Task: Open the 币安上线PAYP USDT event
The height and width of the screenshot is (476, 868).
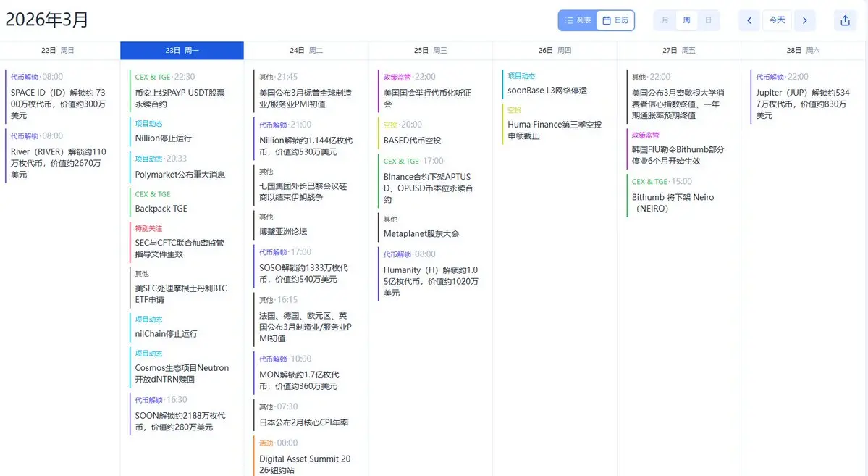Action: [x=184, y=91]
